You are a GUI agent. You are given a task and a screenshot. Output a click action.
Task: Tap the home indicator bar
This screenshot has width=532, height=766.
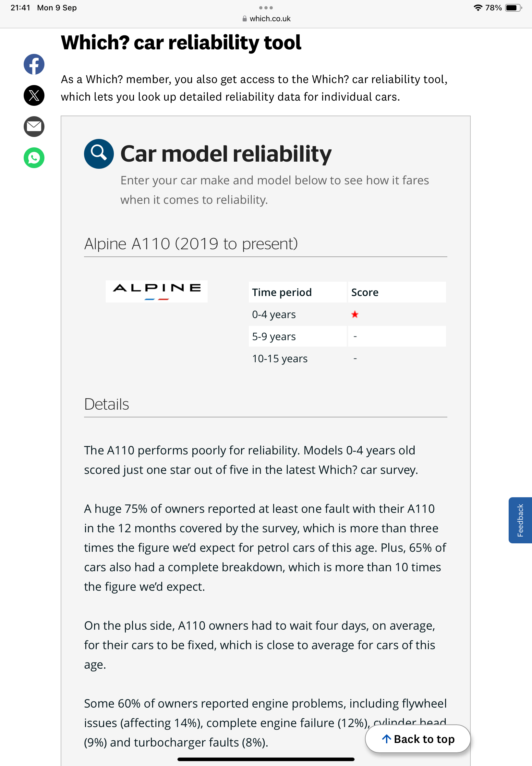(x=266, y=759)
